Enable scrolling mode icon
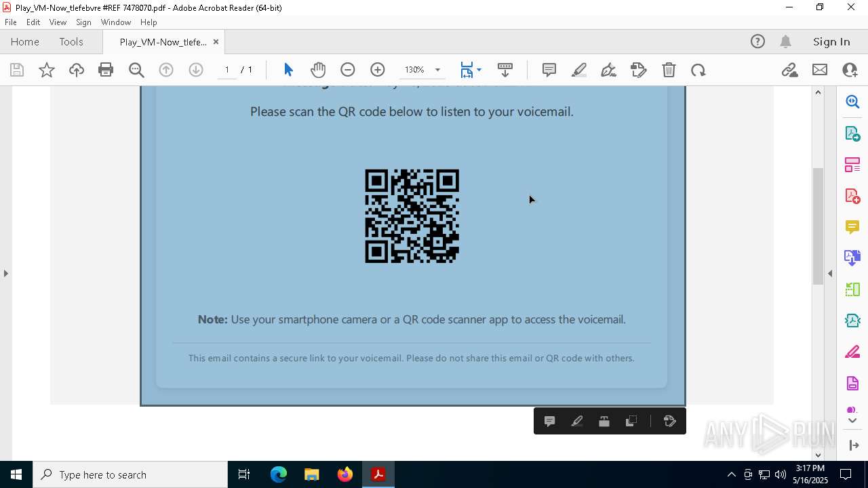The width and height of the screenshot is (868, 488). click(x=505, y=70)
